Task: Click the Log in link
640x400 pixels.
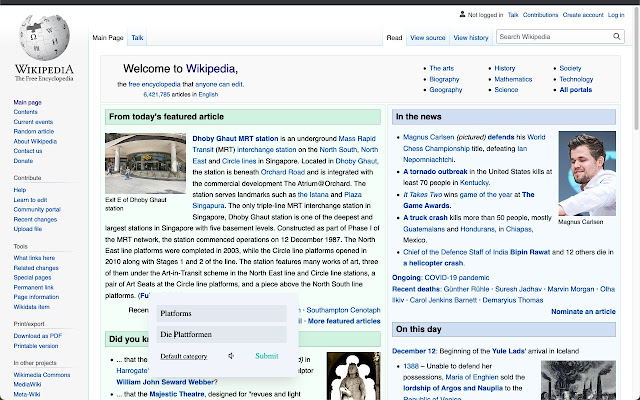Action: (621, 15)
